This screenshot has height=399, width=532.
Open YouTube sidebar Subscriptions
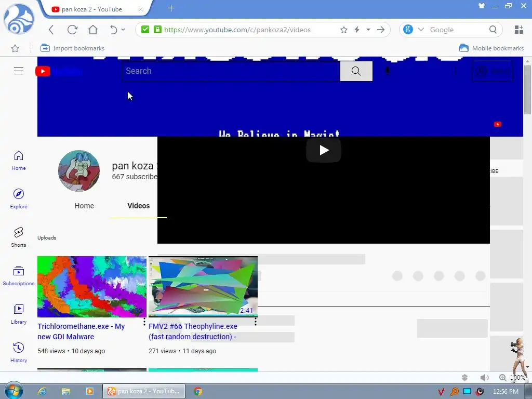[19, 275]
